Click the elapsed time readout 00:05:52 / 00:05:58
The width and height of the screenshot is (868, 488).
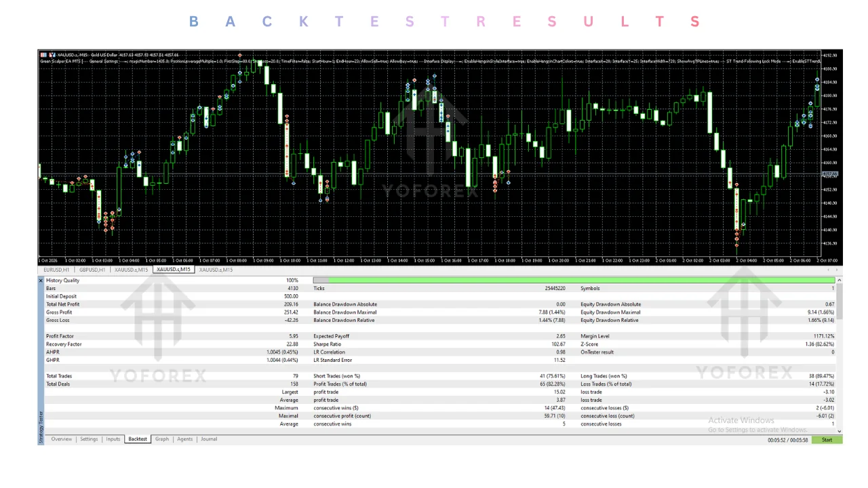[x=787, y=440]
